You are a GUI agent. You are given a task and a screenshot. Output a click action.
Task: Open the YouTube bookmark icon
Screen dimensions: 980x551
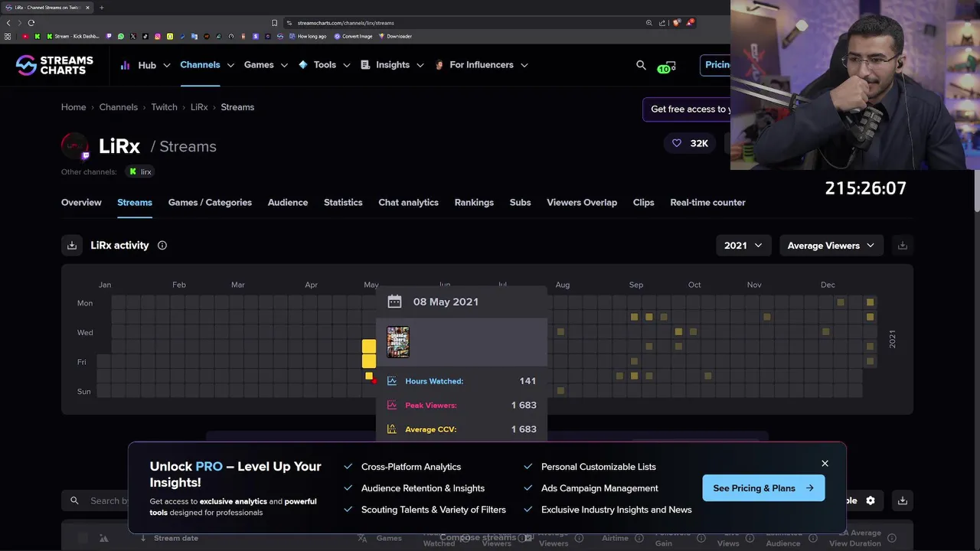(x=25, y=36)
